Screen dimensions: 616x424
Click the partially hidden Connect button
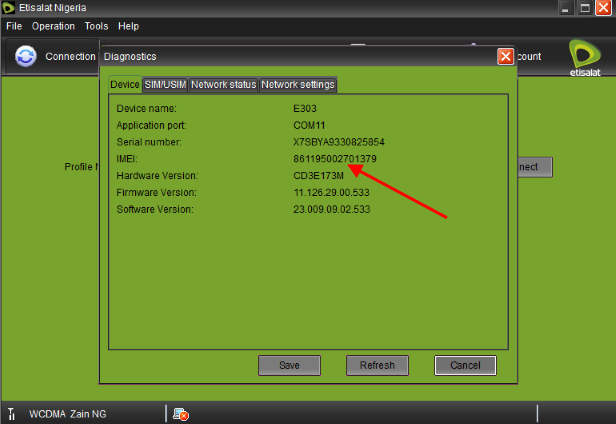535,167
